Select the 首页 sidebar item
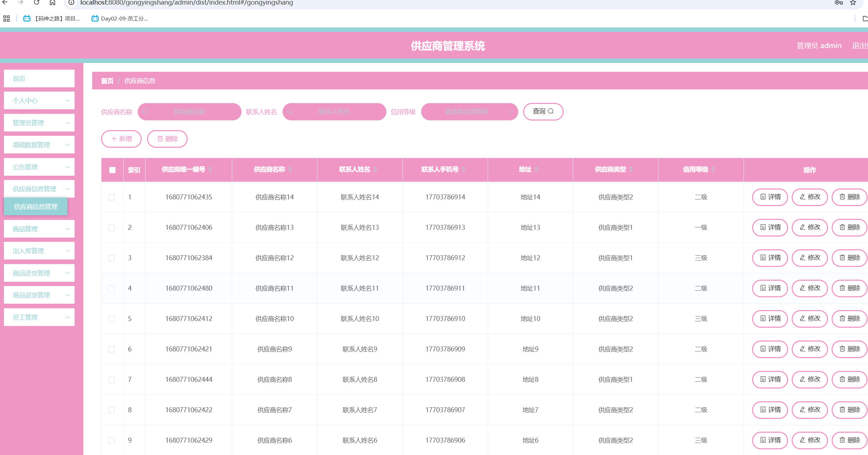Screen dimensions: 868x455 pyautogui.click(x=39, y=78)
